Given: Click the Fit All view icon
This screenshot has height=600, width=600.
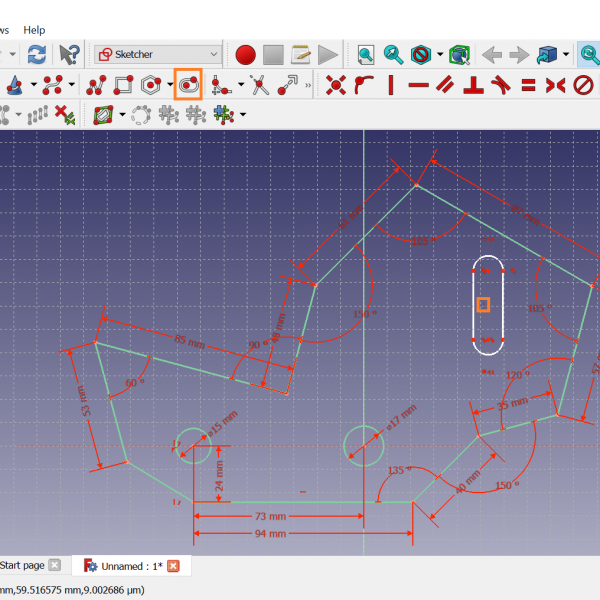Looking at the screenshot, I should pyautogui.click(x=366, y=54).
